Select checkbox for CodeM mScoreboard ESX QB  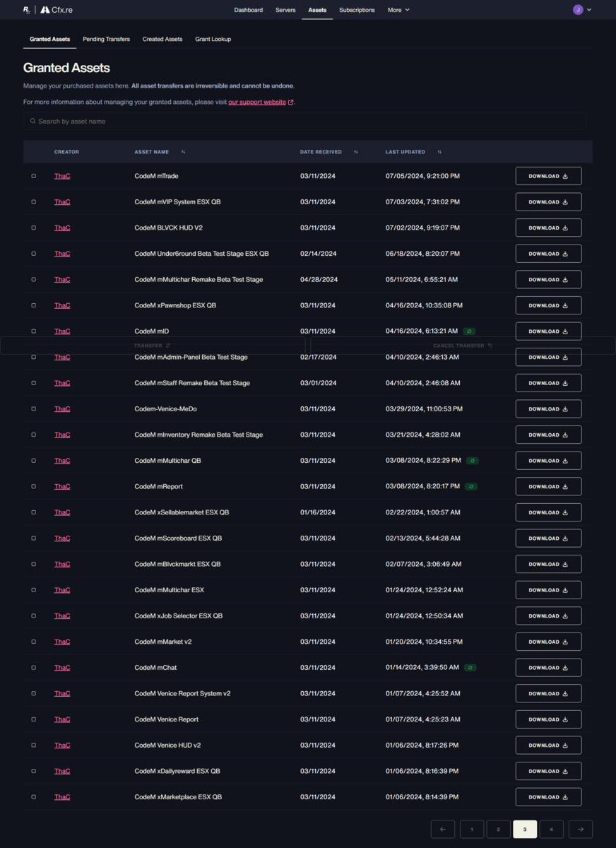33,538
